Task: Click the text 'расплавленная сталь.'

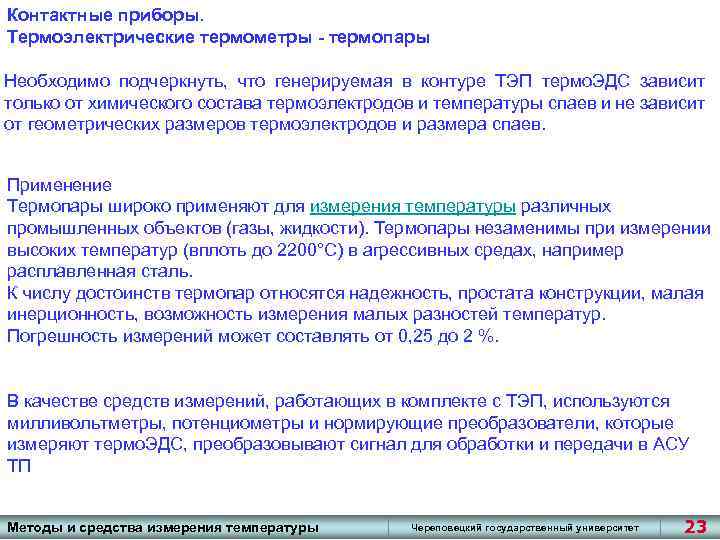Action: click(100, 271)
